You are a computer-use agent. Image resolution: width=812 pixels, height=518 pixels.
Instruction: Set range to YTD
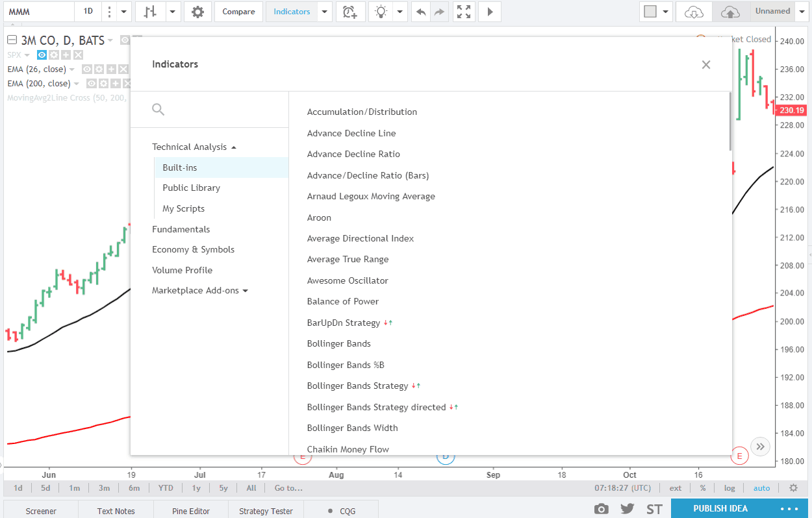[166, 488]
